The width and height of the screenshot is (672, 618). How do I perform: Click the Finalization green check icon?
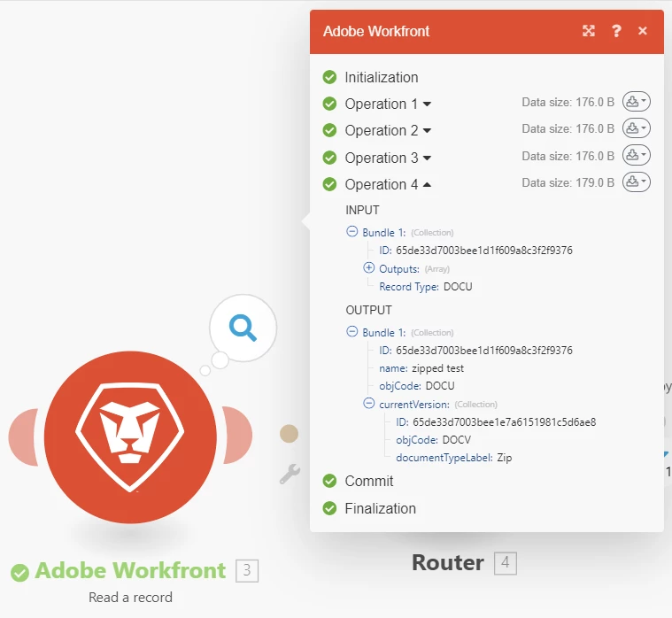[x=329, y=508]
